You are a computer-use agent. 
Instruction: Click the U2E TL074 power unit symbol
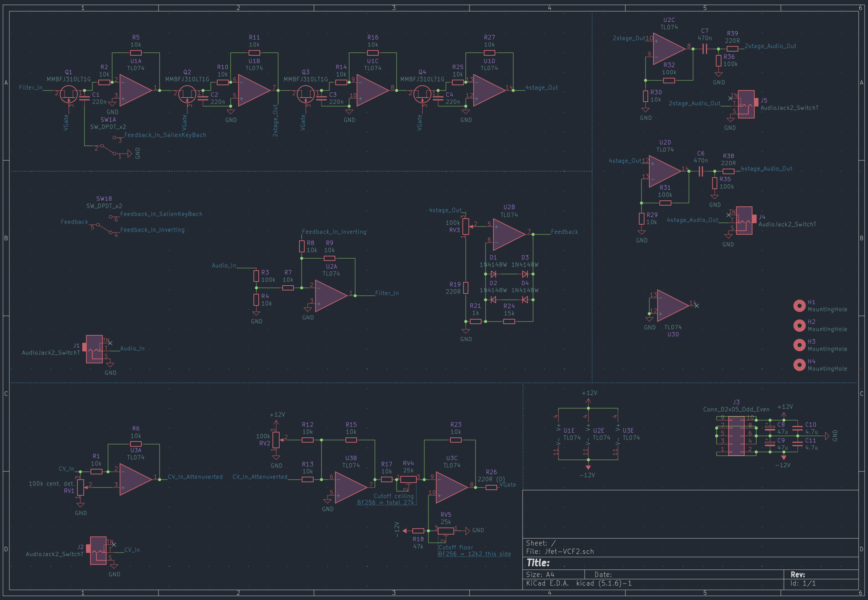tap(588, 435)
